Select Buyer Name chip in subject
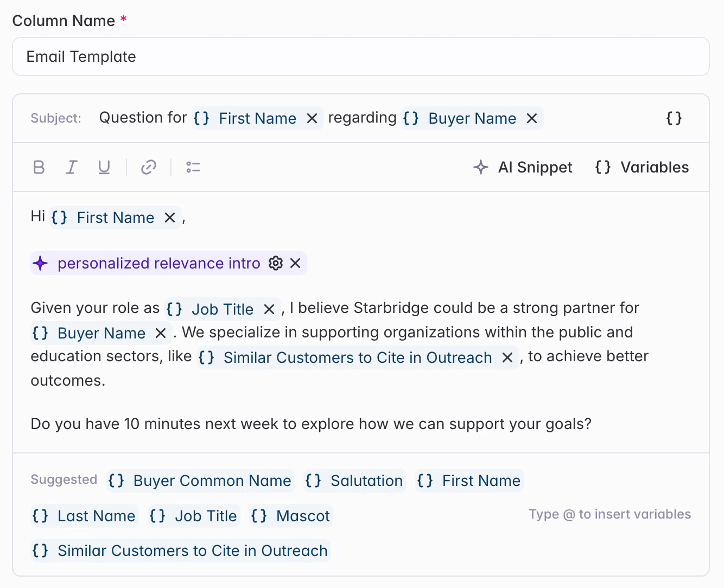The image size is (724, 588). pos(472,118)
